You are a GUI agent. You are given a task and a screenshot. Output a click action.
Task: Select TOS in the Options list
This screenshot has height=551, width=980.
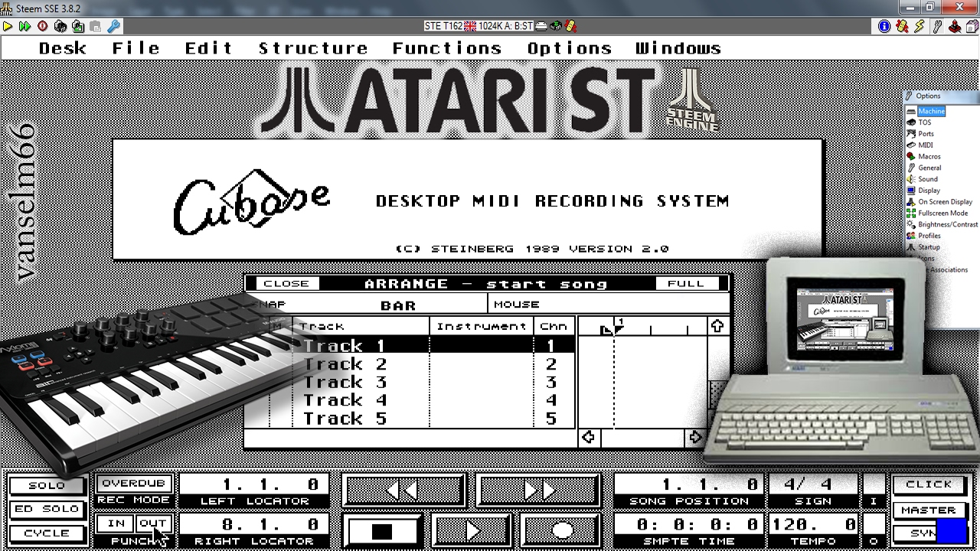point(925,122)
